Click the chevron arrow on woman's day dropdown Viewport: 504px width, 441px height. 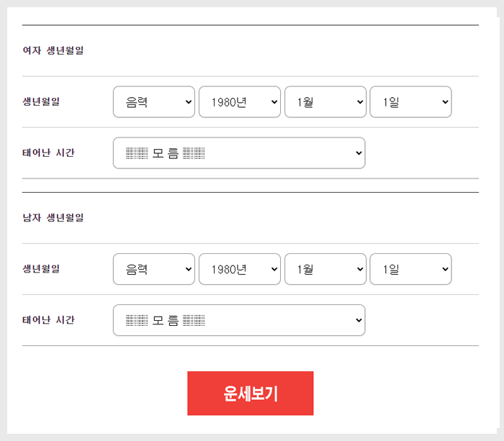click(445, 102)
